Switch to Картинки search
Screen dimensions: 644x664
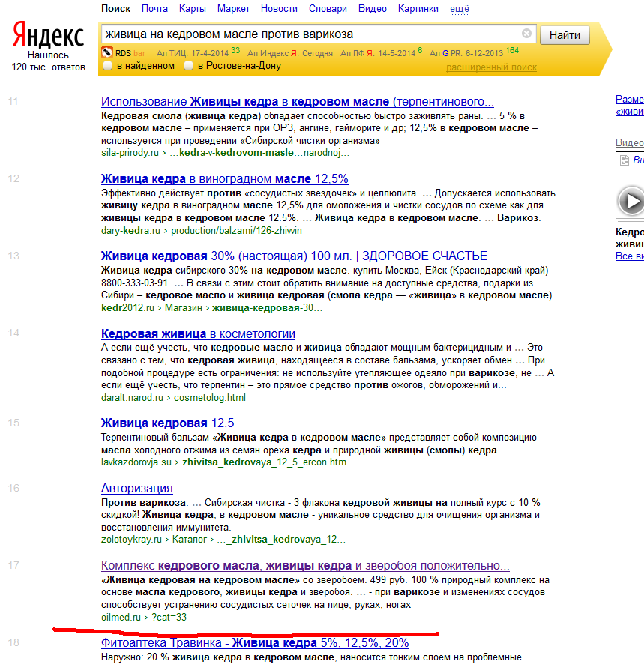click(418, 9)
